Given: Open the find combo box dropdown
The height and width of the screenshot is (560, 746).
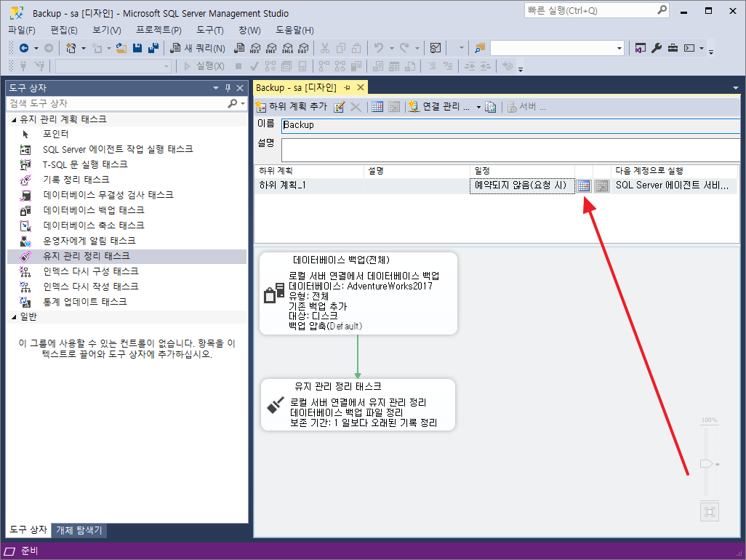Looking at the screenshot, I should tap(619, 48).
